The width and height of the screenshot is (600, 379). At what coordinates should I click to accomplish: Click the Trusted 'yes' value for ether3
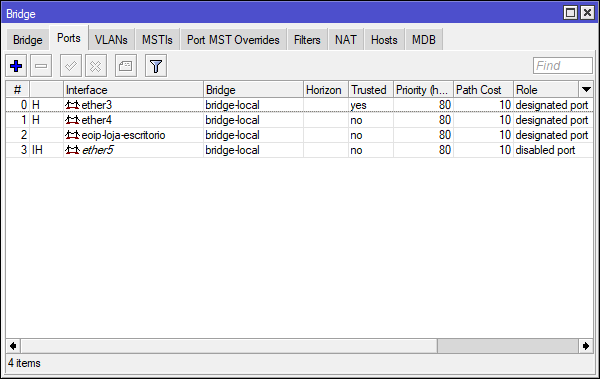click(x=359, y=105)
